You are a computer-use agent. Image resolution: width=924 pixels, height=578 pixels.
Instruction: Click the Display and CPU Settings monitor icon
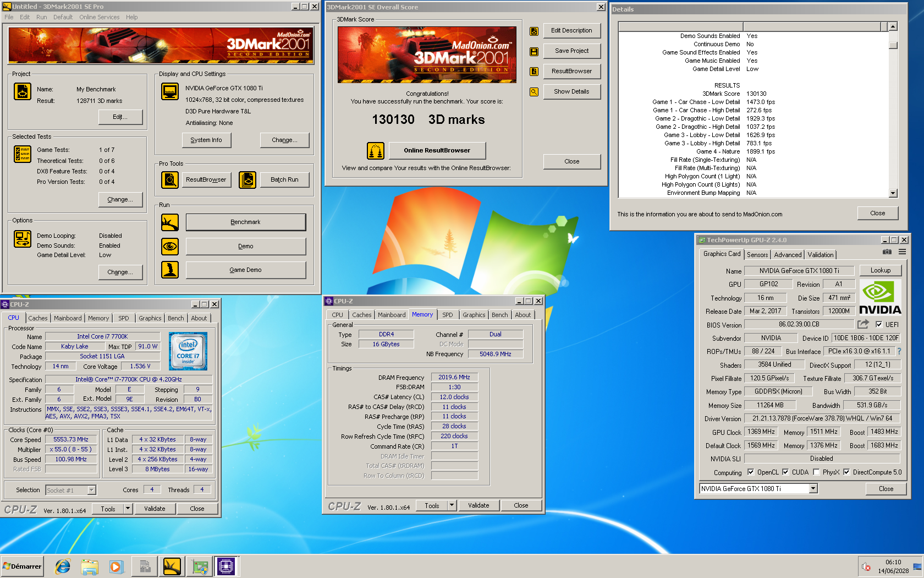[x=170, y=91]
